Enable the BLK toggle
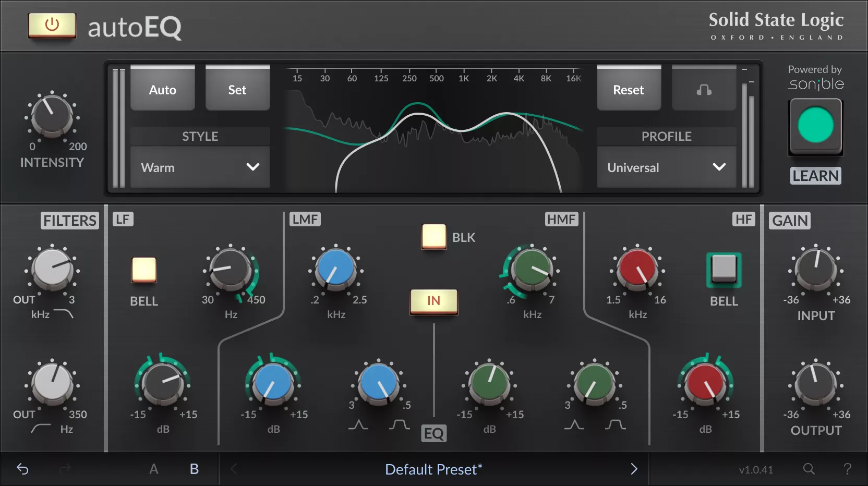The width and height of the screenshot is (868, 486). [433, 237]
